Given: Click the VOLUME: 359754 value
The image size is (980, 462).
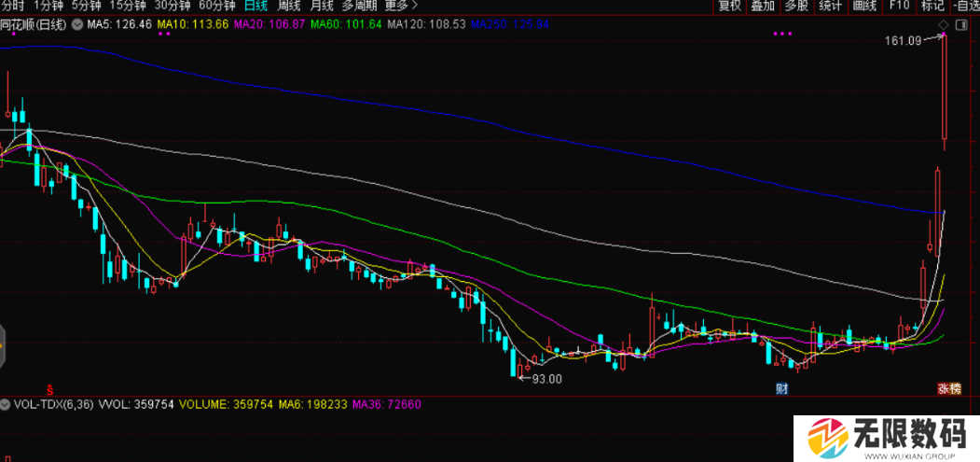Looking at the screenshot, I should pos(227,404).
